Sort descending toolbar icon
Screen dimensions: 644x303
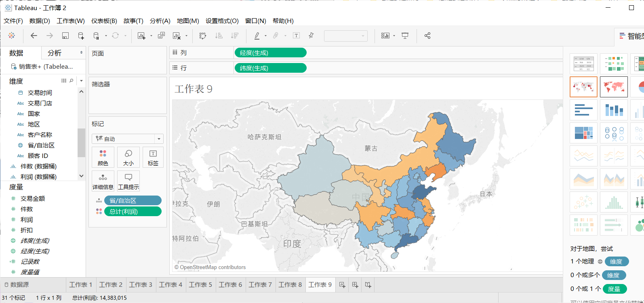pos(234,36)
